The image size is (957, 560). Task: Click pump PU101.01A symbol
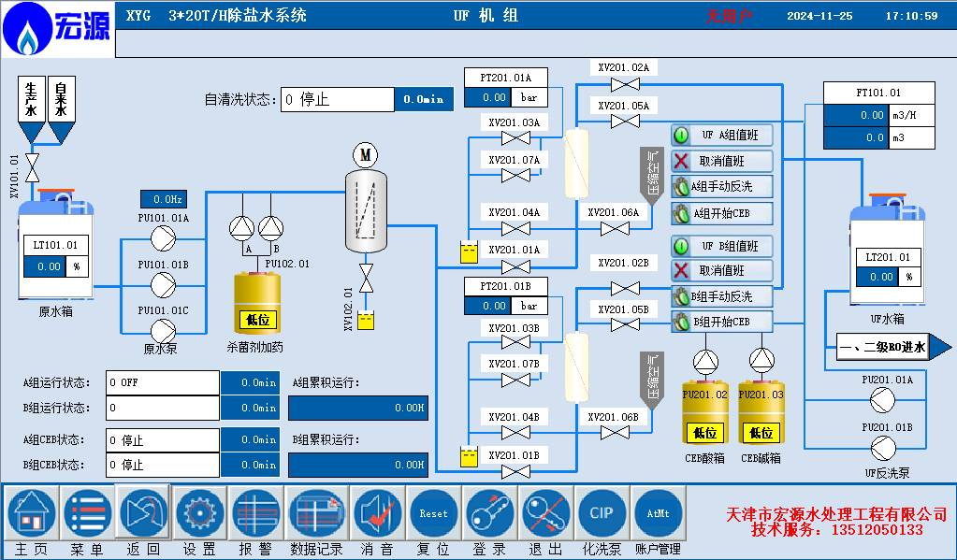click(x=163, y=237)
